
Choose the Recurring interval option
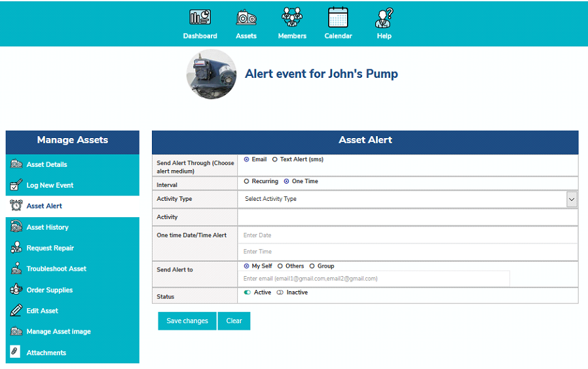[x=246, y=181]
